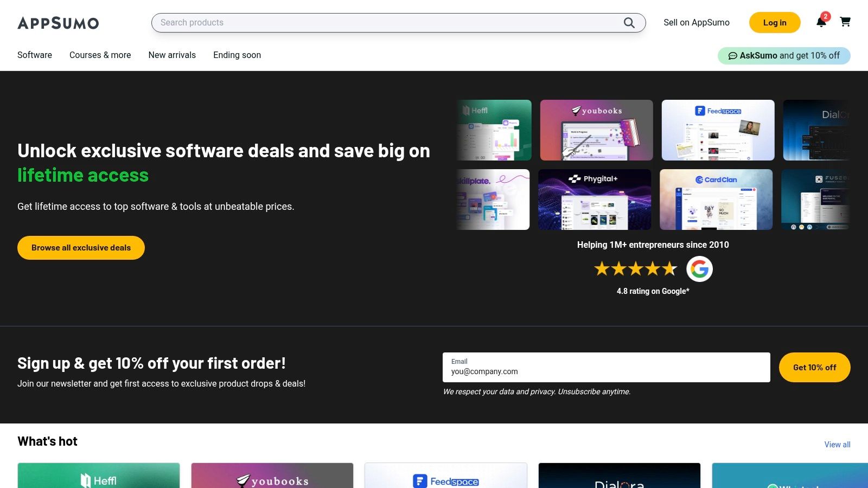This screenshot has width=868, height=488.
Task: Click the Google logo beside the rating
Action: tap(700, 268)
